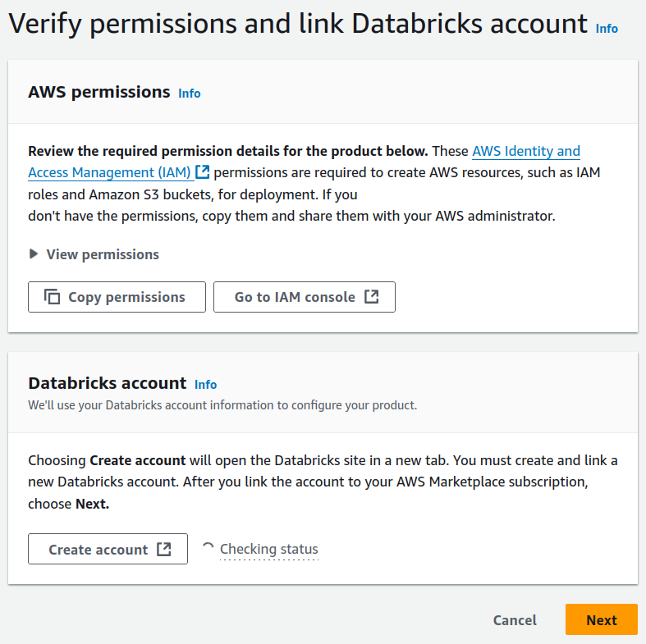Click the AWS permissions section heading
This screenshot has height=644, width=646.
99,92
